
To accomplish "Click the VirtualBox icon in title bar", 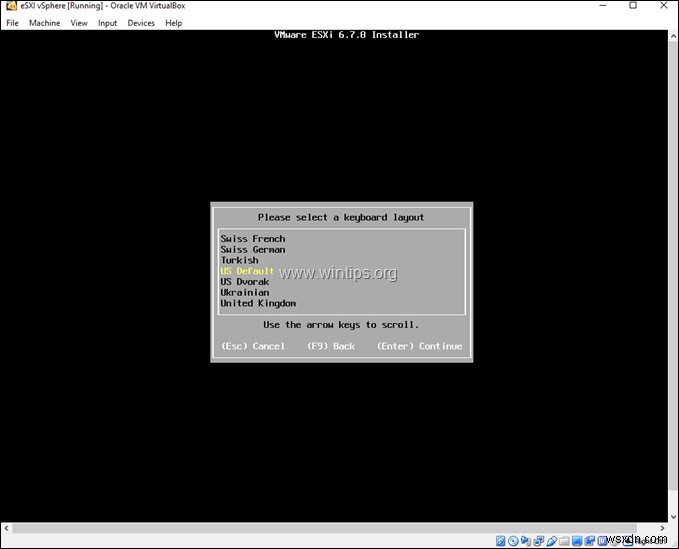I will click(11, 6).
